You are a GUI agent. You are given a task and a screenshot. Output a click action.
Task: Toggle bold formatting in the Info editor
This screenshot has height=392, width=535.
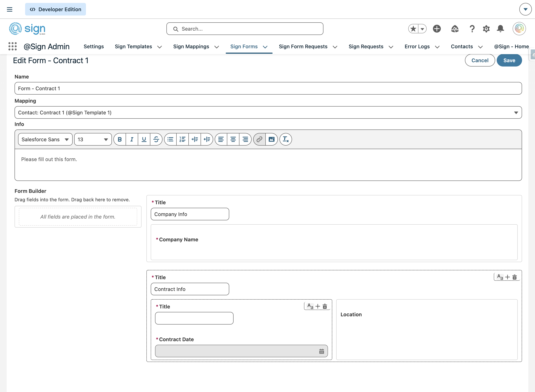coord(120,139)
